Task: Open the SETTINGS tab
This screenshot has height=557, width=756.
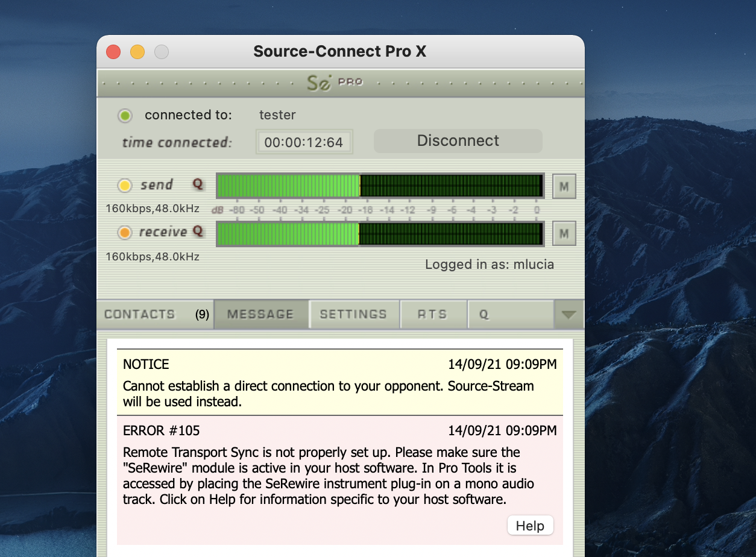Action: point(353,315)
